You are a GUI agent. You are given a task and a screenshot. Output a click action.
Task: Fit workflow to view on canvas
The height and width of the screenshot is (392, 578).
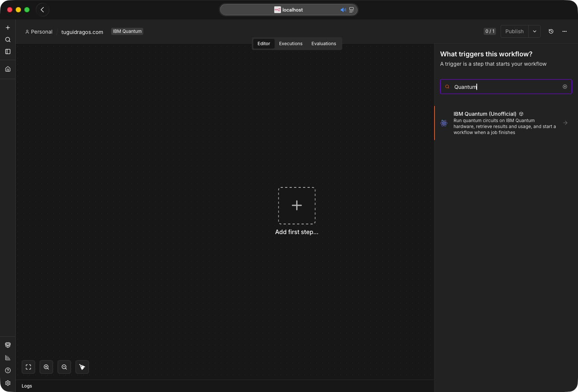[28, 367]
